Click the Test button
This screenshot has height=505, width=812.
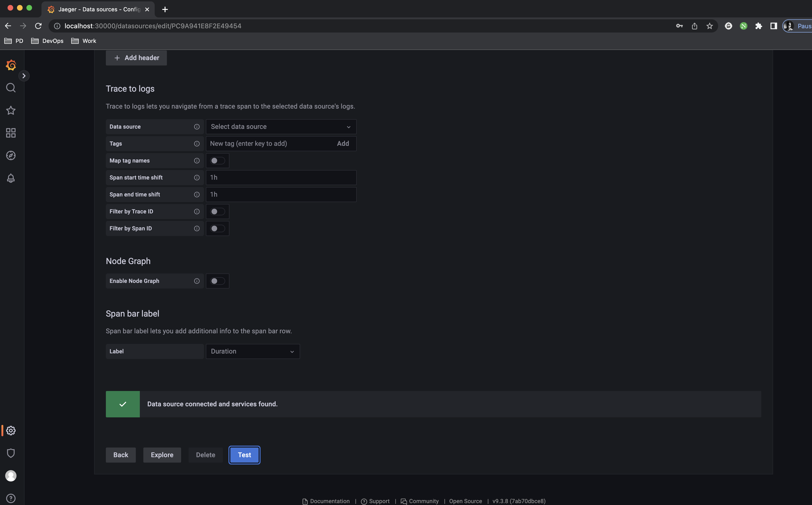[244, 455]
